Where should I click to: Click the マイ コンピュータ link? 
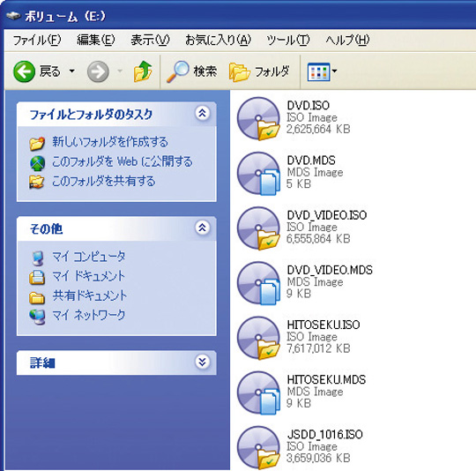pos(89,257)
